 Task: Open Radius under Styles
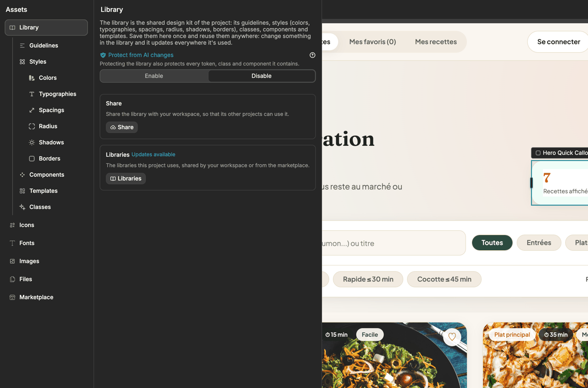48,126
